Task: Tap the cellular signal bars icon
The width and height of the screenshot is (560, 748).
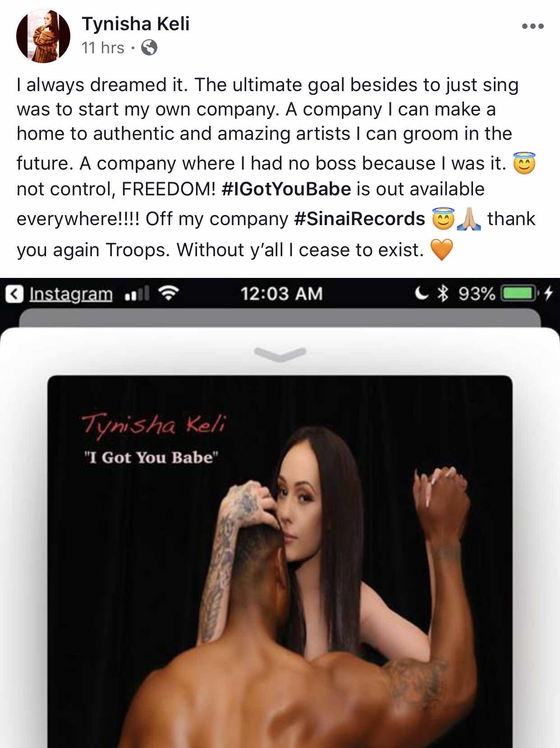Action: [x=137, y=295]
